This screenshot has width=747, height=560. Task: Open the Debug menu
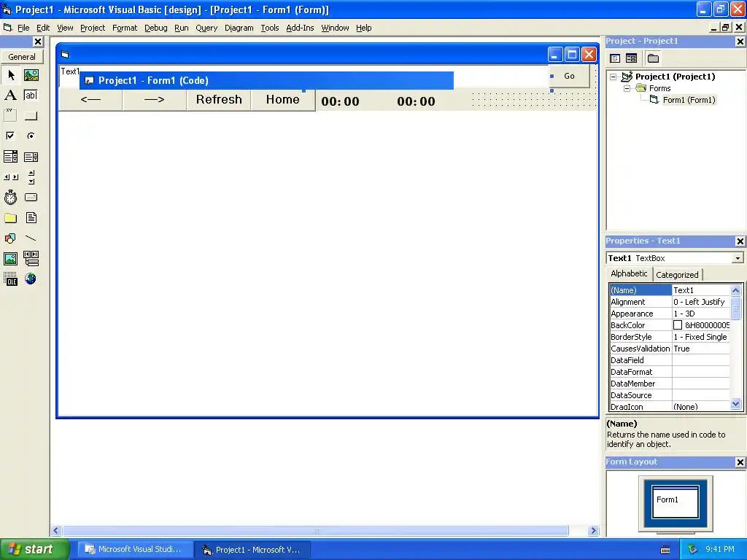tap(156, 28)
